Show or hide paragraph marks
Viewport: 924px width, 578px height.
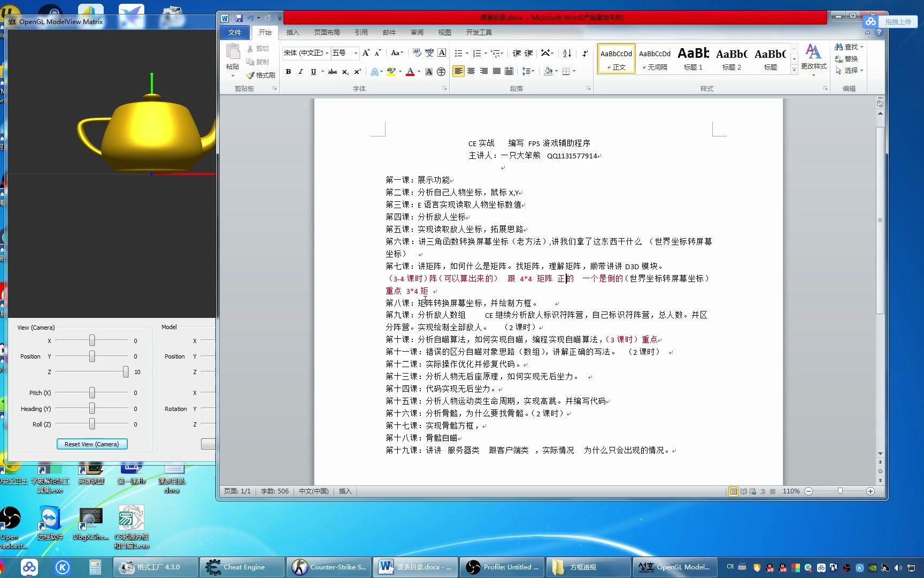click(x=585, y=53)
